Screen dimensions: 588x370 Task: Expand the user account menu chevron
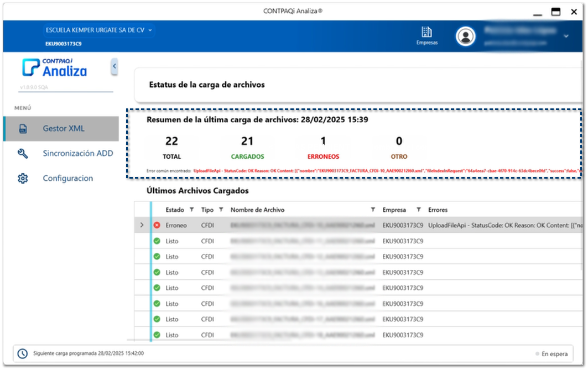click(x=565, y=37)
